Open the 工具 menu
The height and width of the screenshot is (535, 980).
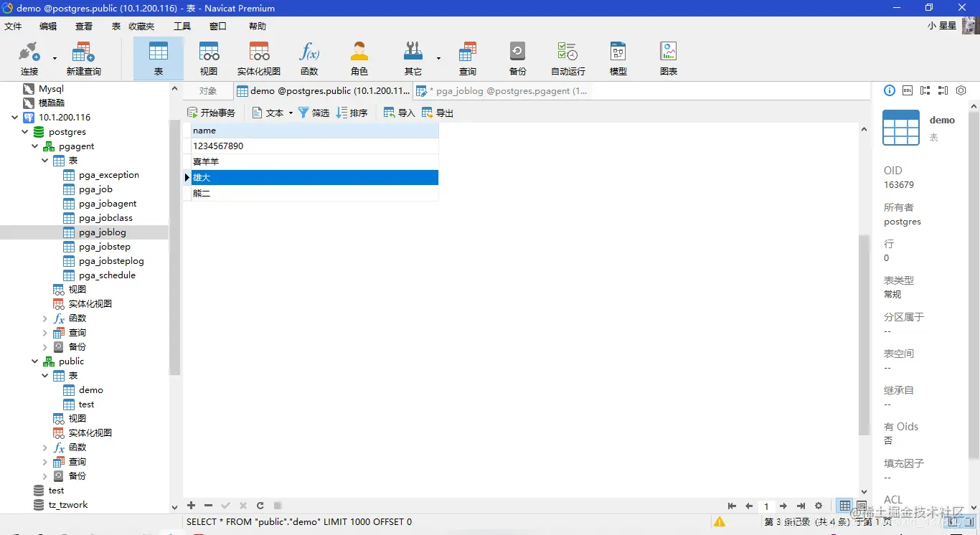point(182,27)
